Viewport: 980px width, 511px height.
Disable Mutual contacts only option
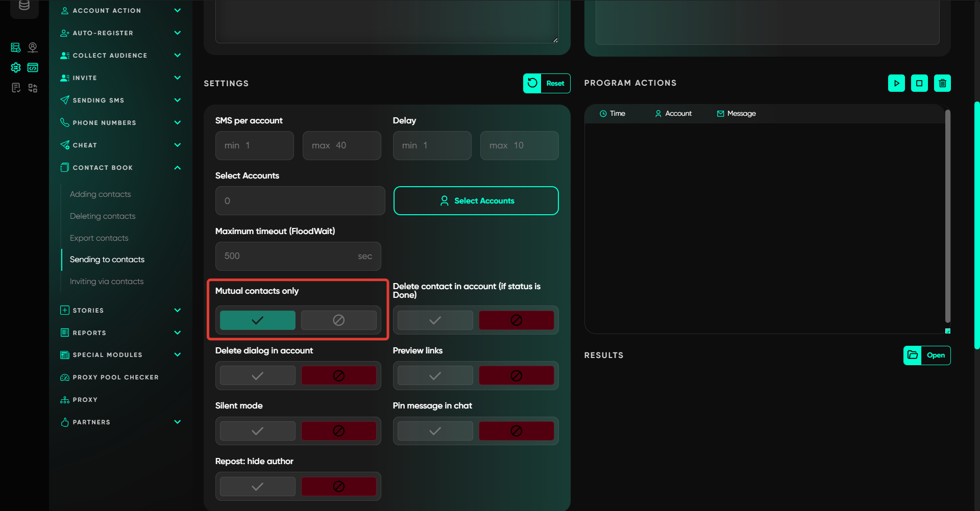pos(338,320)
